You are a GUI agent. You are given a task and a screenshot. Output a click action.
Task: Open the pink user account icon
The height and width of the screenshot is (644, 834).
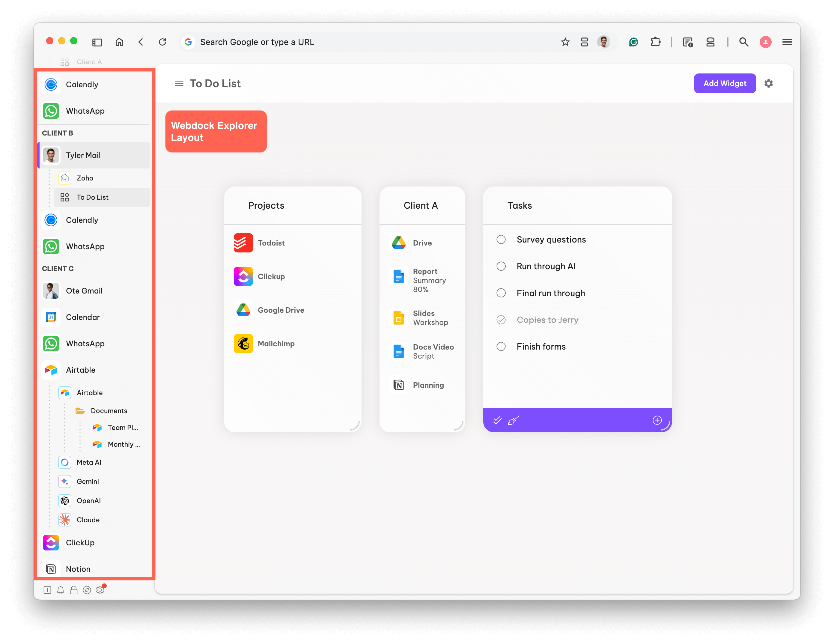(x=765, y=42)
